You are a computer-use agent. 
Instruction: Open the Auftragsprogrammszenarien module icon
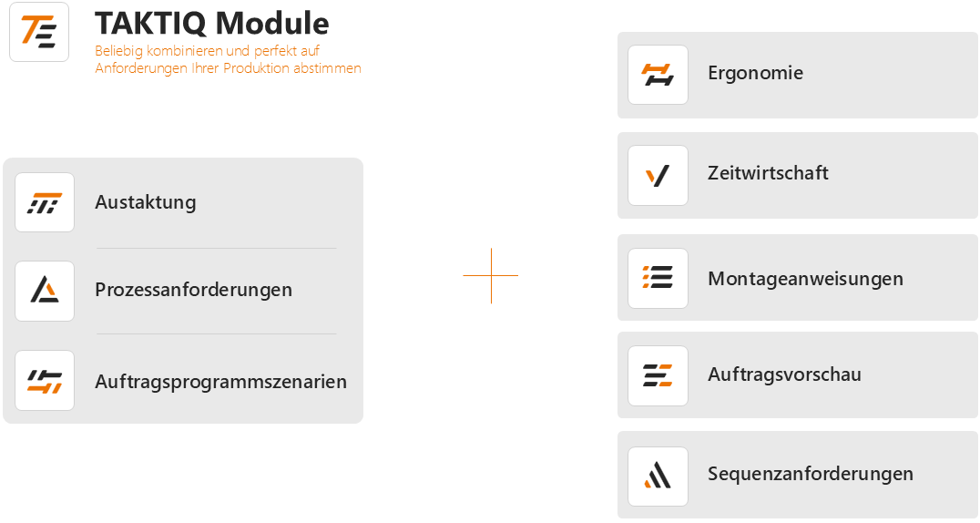pos(45,381)
